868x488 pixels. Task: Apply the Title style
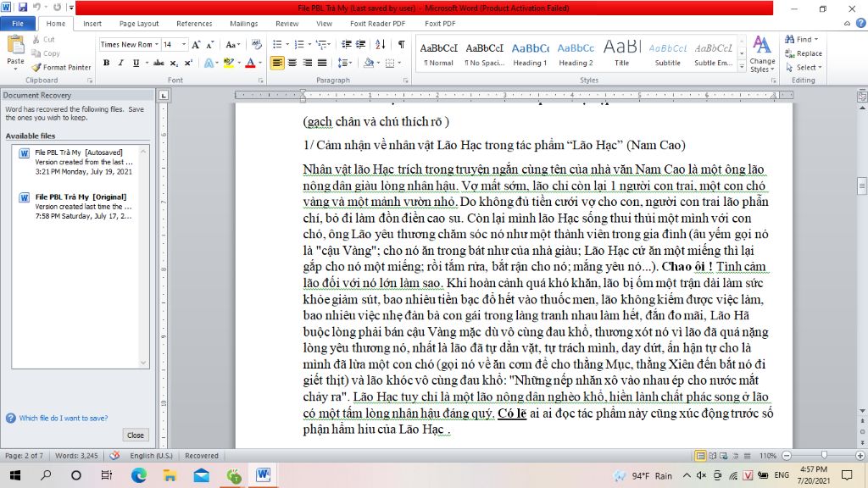pyautogui.click(x=621, y=53)
